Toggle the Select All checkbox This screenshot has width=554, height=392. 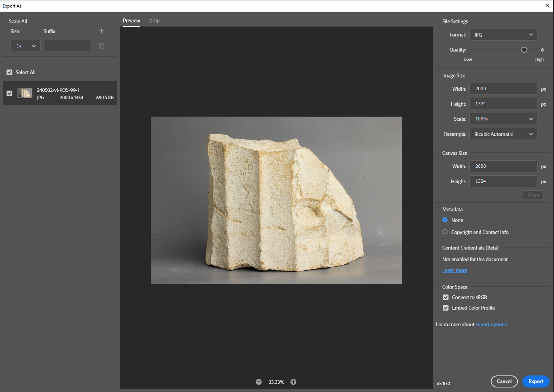tap(9, 72)
